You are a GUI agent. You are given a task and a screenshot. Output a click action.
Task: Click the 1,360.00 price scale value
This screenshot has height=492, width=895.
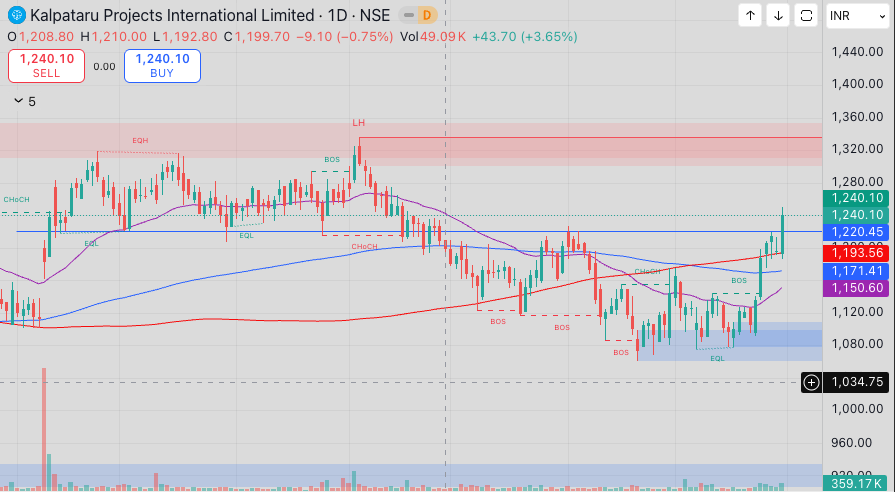857,116
